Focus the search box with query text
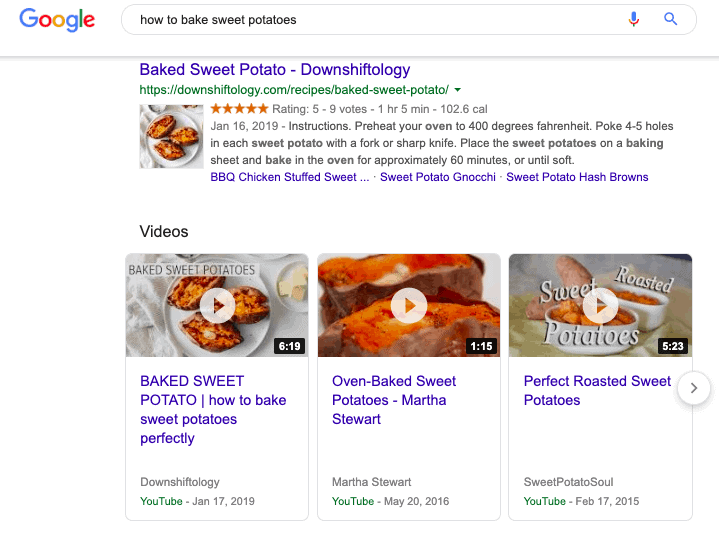719x541 pixels. pyautogui.click(x=409, y=20)
